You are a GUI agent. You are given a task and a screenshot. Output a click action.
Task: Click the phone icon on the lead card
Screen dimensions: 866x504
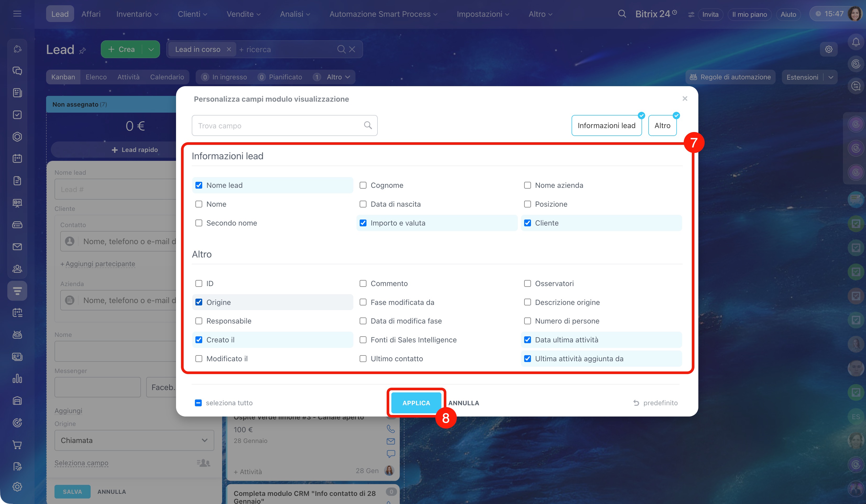390,428
